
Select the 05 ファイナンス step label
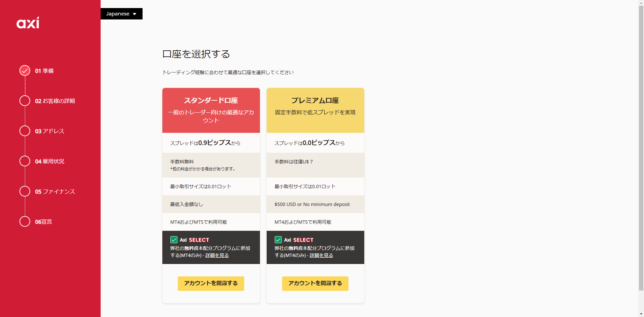coord(55,192)
